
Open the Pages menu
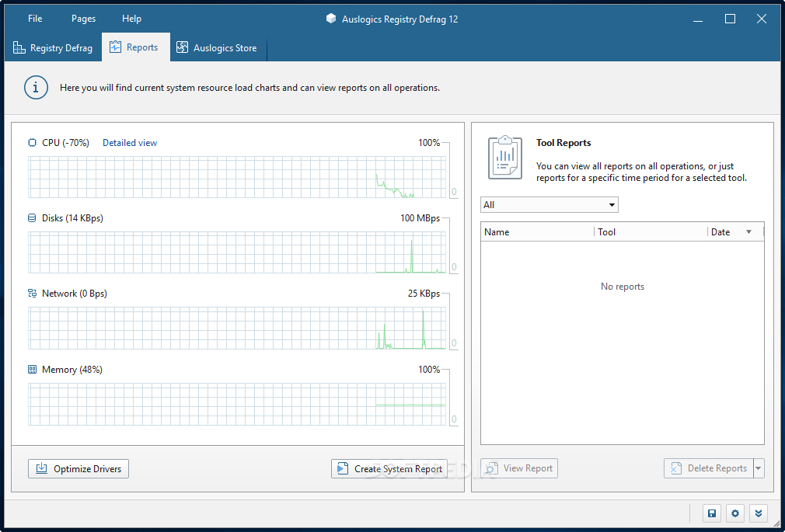point(82,18)
